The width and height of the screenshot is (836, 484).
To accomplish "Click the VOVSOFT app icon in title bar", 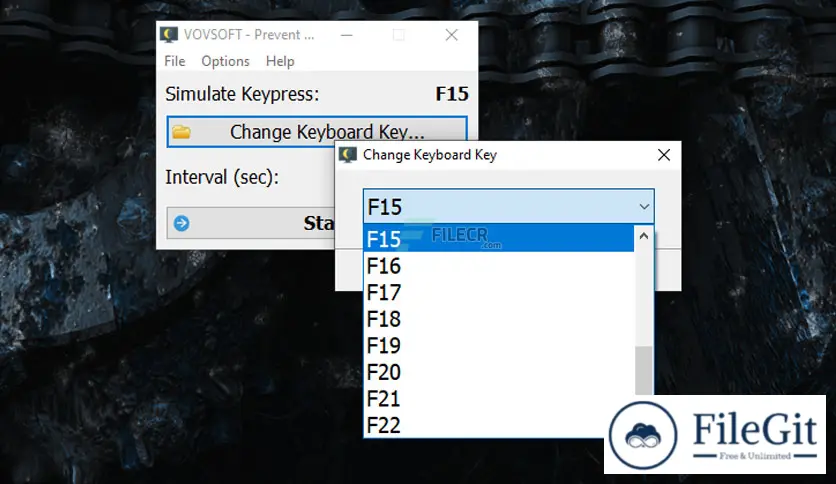I will (x=169, y=35).
